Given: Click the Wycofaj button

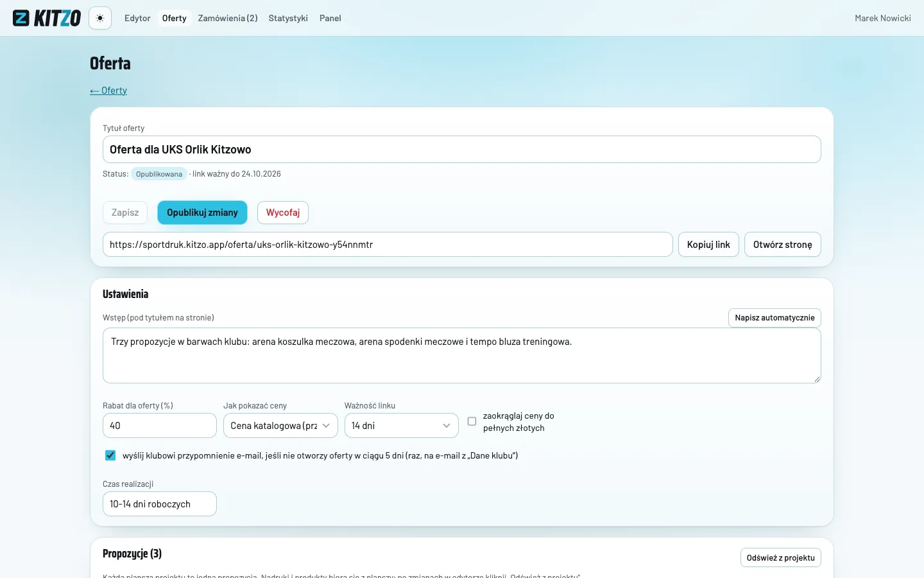Looking at the screenshot, I should click(x=283, y=213).
